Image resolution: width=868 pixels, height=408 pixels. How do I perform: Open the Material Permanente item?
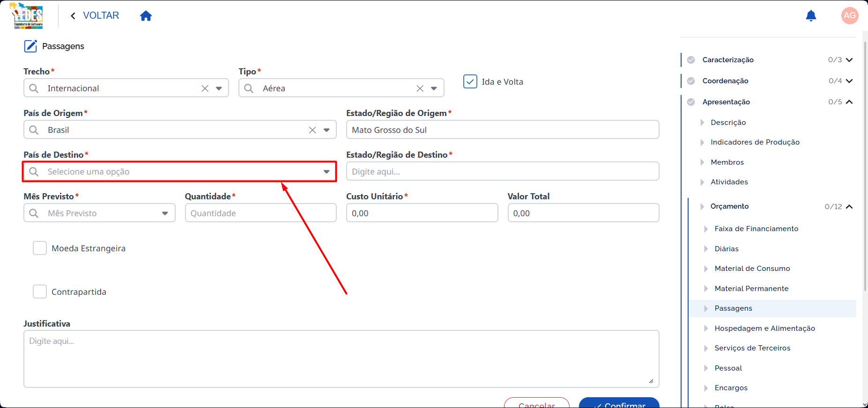(x=751, y=289)
